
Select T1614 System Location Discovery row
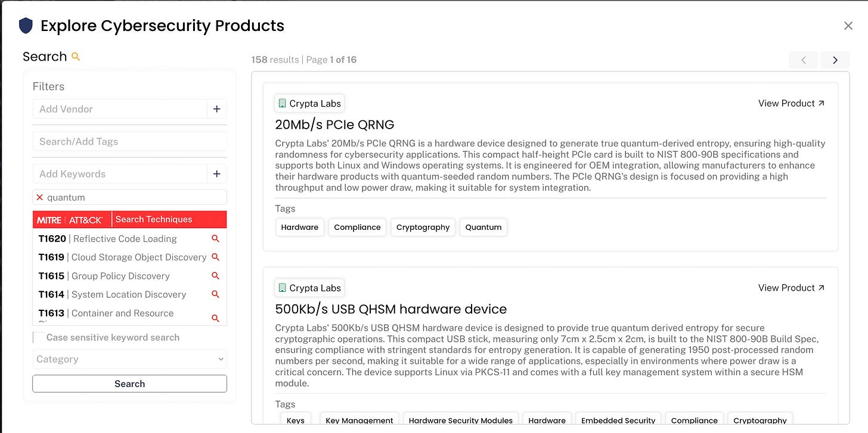[x=129, y=294]
